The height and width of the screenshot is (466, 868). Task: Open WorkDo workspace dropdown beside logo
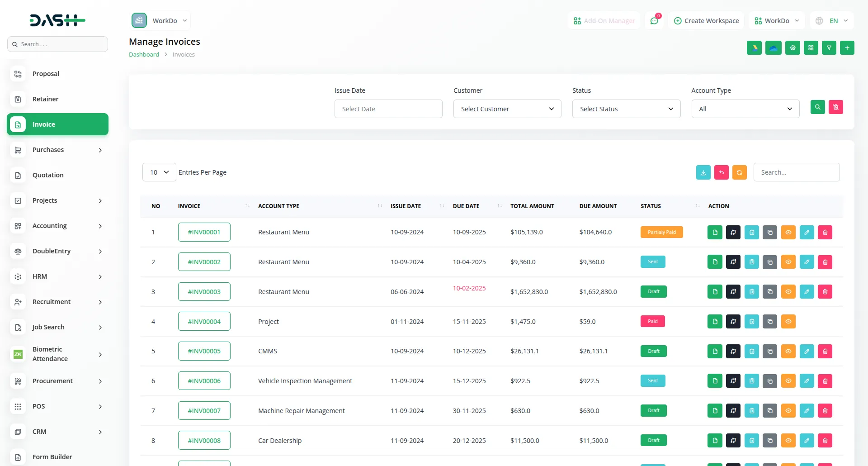160,21
